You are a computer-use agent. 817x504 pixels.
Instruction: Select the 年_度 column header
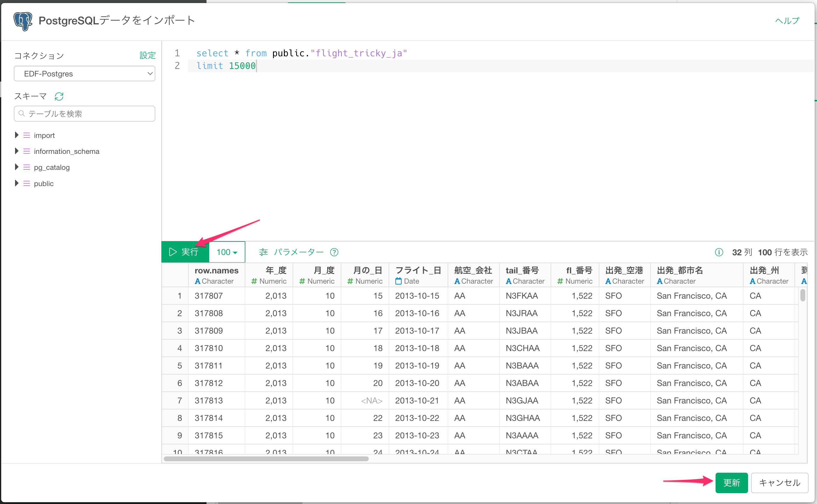(269, 275)
